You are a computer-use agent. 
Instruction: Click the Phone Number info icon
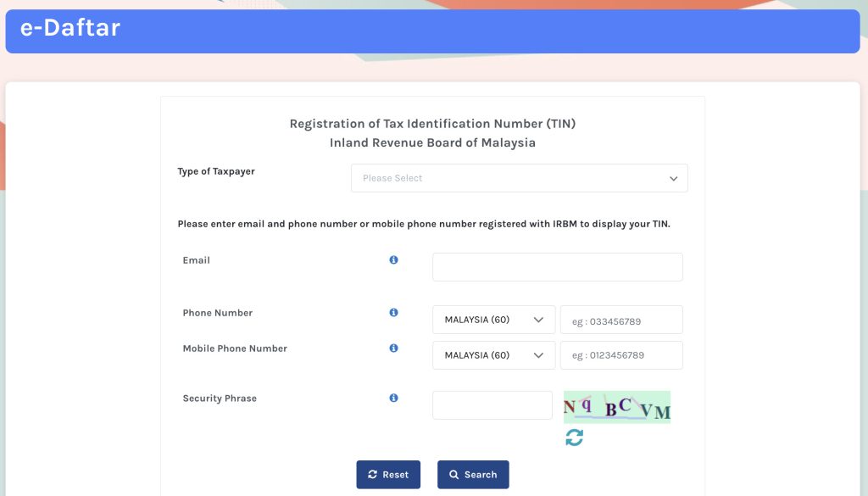click(393, 313)
